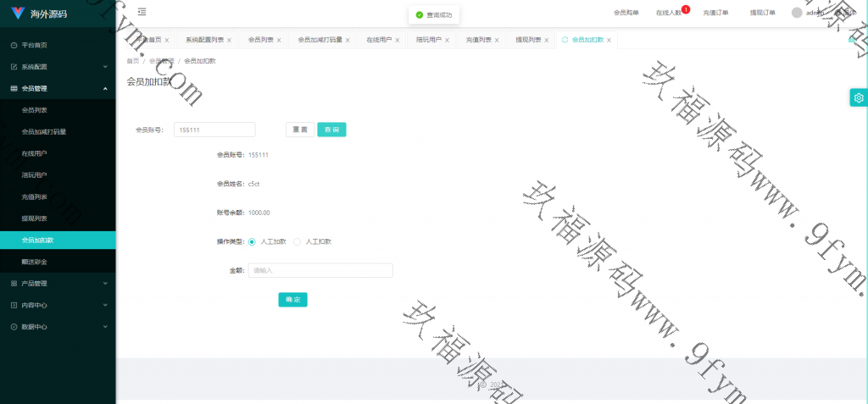Screen dimensions: 868x404
Task: Collapse the 会员管理 sidebar menu
Action: point(58,88)
